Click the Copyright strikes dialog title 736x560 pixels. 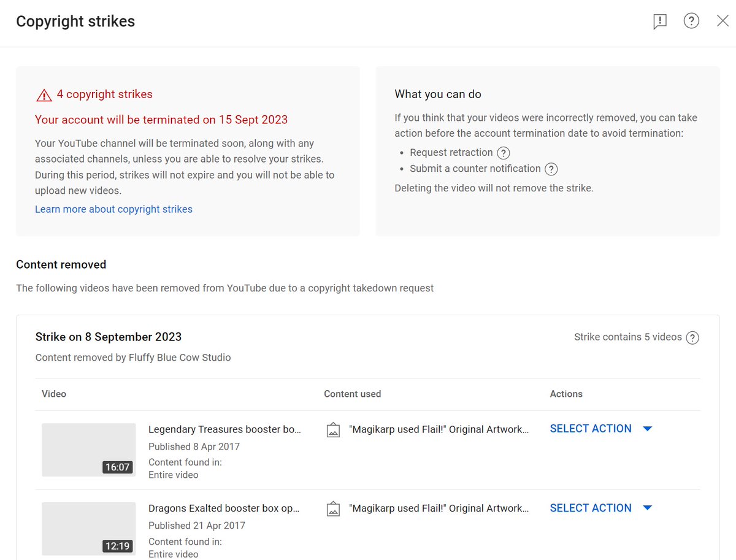(x=75, y=21)
